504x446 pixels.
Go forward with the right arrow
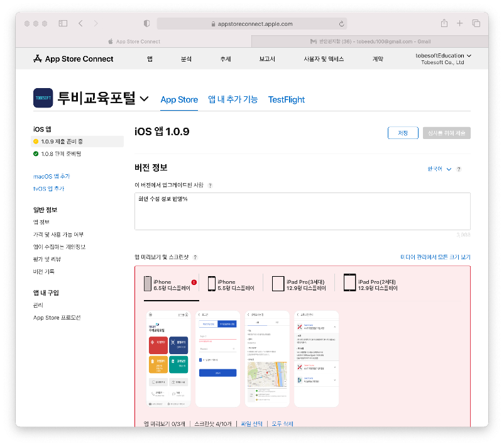click(96, 23)
